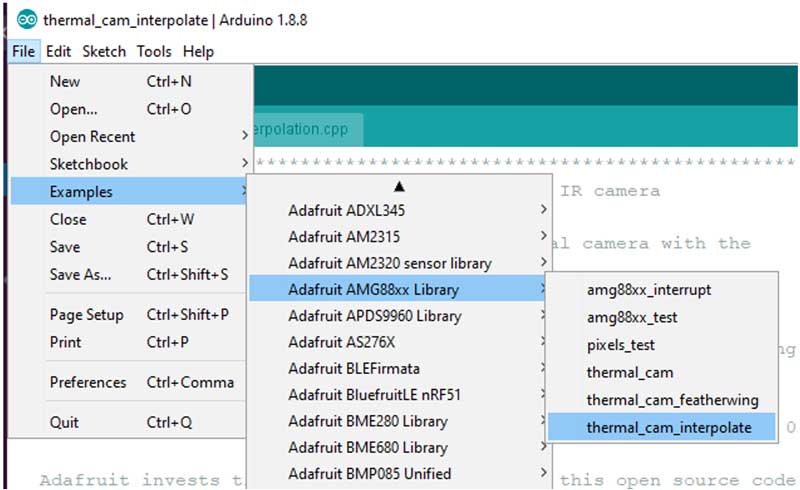Expand the Open Recent submenu

[x=92, y=137]
